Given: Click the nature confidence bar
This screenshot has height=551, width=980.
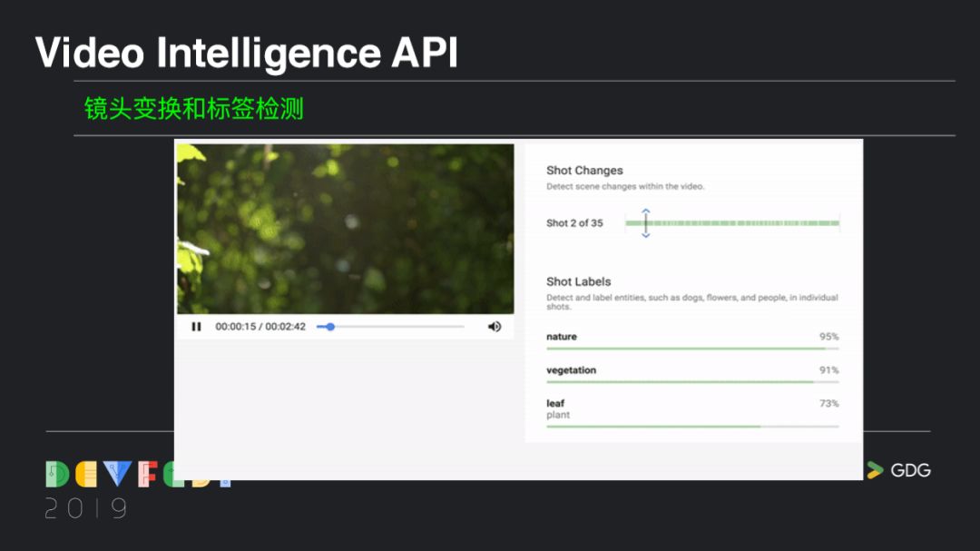Looking at the screenshot, I should [x=692, y=349].
